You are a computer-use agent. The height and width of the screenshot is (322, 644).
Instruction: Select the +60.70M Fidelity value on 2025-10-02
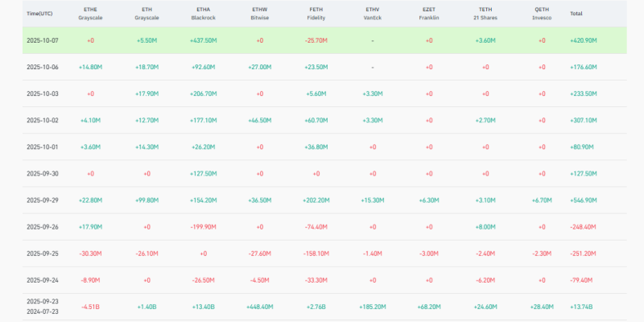(316, 120)
